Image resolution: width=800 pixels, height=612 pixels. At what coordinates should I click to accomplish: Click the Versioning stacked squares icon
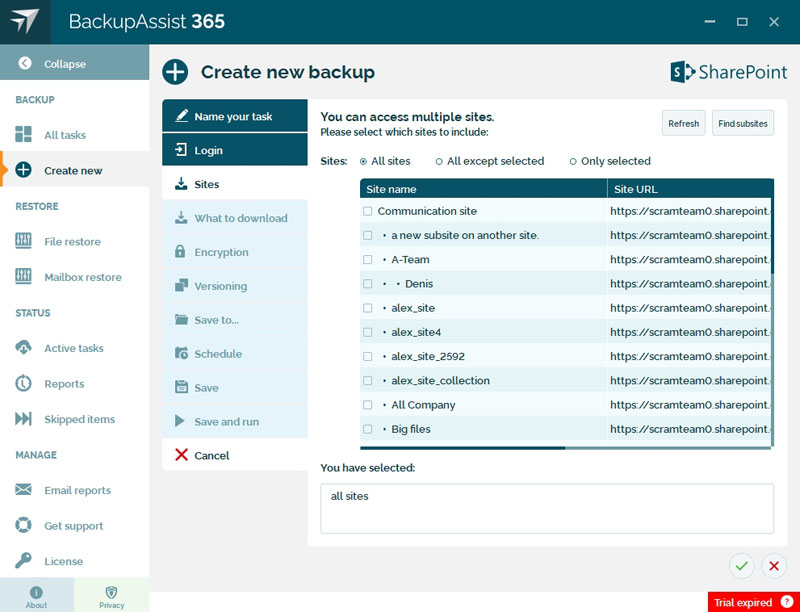coord(181,286)
